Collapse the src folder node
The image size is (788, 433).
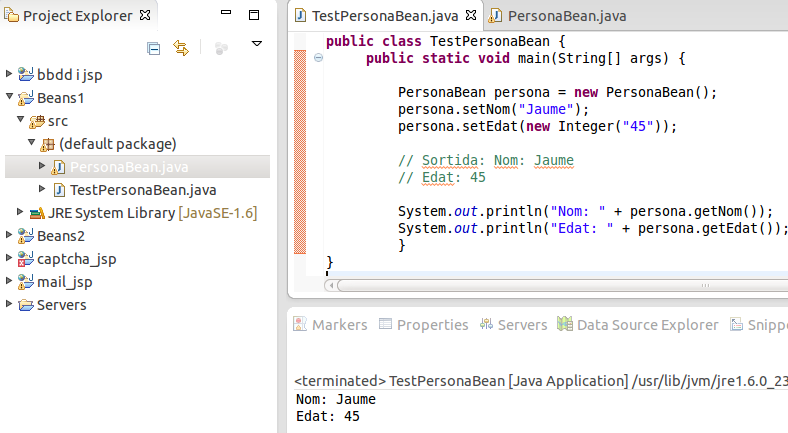pyautogui.click(x=21, y=120)
